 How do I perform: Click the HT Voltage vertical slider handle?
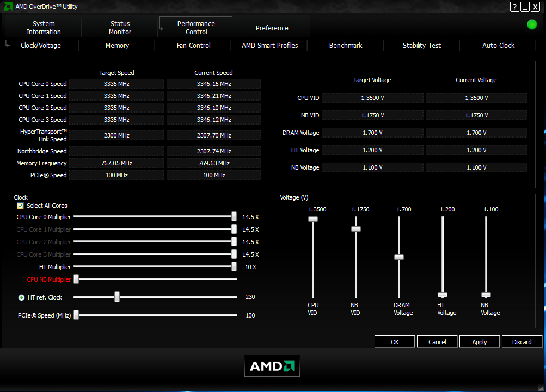click(x=443, y=295)
